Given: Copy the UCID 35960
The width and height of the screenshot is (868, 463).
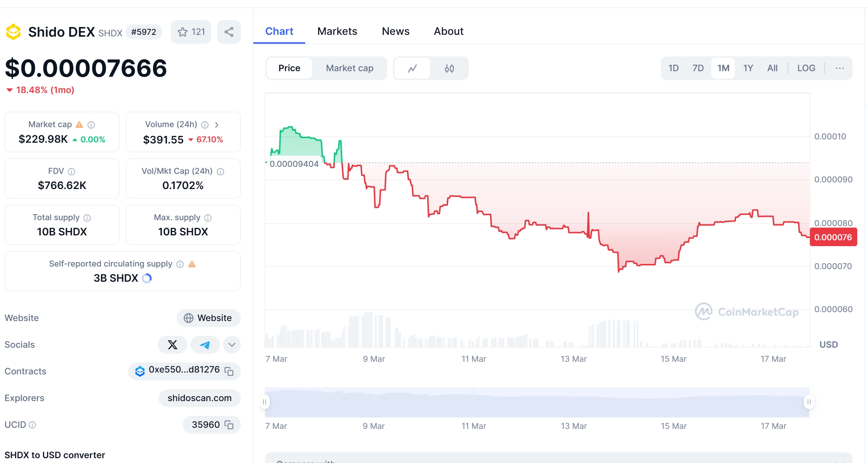Looking at the screenshot, I should click(x=229, y=424).
